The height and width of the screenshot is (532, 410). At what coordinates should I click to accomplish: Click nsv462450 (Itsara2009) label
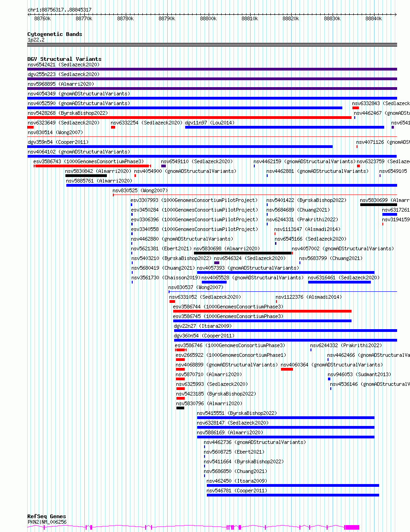pos(237,481)
